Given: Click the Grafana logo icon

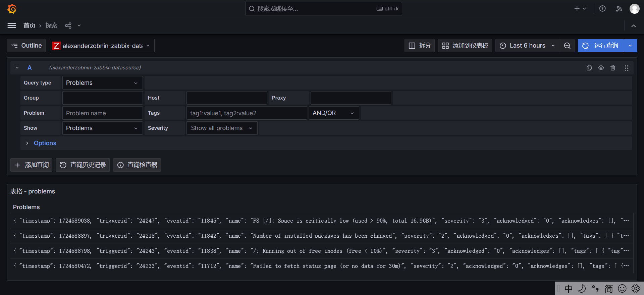Looking at the screenshot, I should tap(12, 9).
